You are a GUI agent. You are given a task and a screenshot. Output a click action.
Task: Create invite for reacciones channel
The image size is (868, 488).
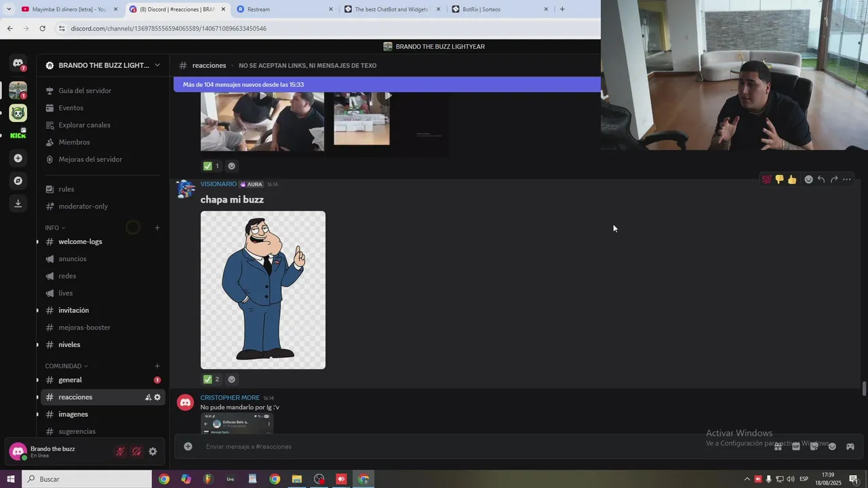click(x=148, y=397)
